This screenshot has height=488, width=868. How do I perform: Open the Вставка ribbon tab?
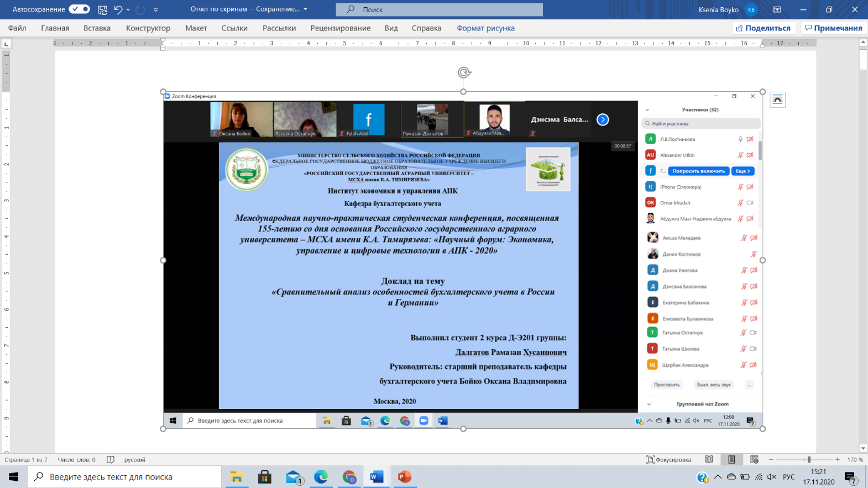97,28
